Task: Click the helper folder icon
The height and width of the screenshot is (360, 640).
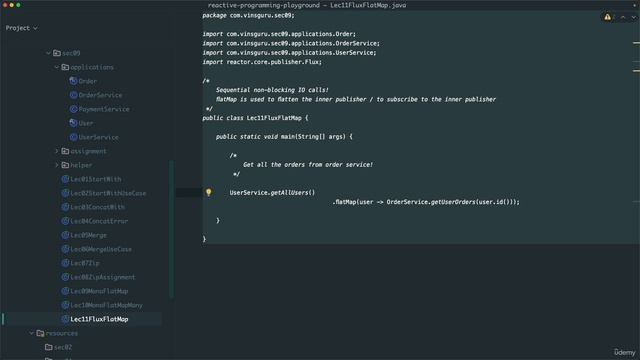Action: tap(65, 165)
